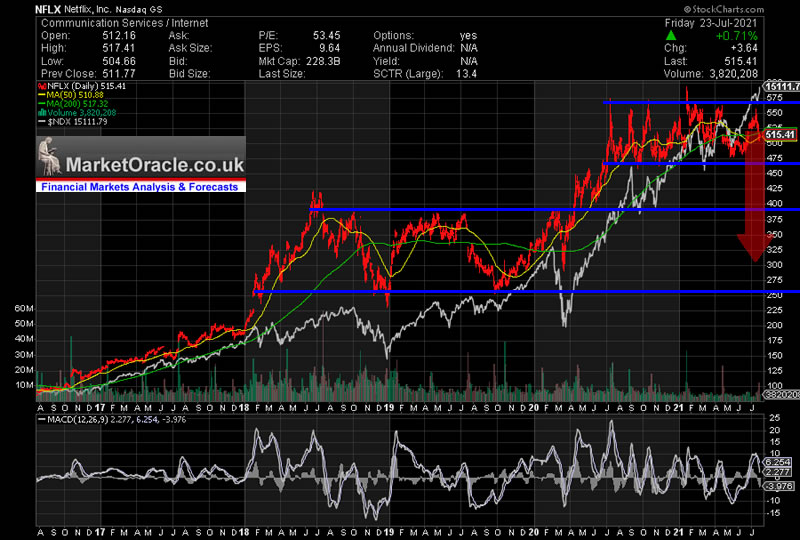Viewport: 800px width, 540px height.
Task: Click the Open value 512.16
Action: (119, 36)
